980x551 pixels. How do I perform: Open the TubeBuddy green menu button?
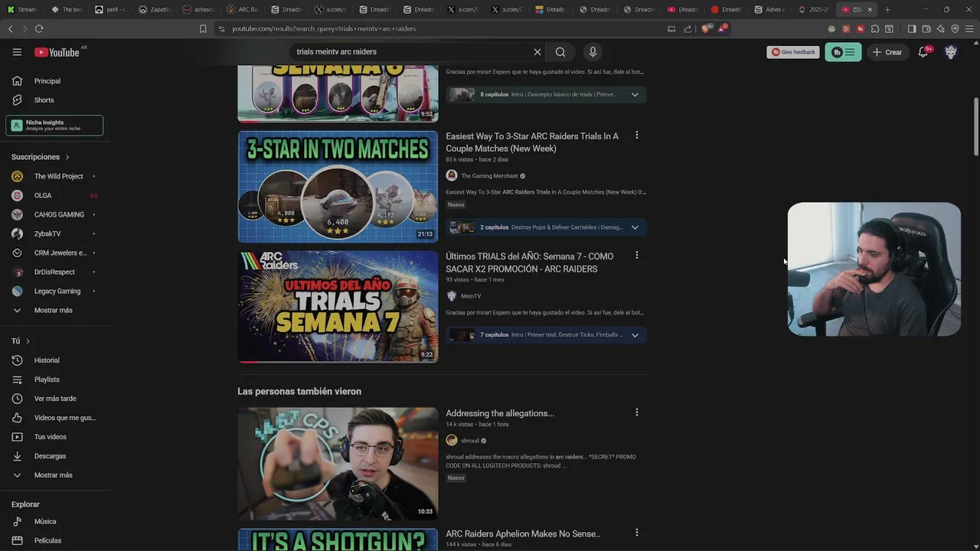click(843, 52)
